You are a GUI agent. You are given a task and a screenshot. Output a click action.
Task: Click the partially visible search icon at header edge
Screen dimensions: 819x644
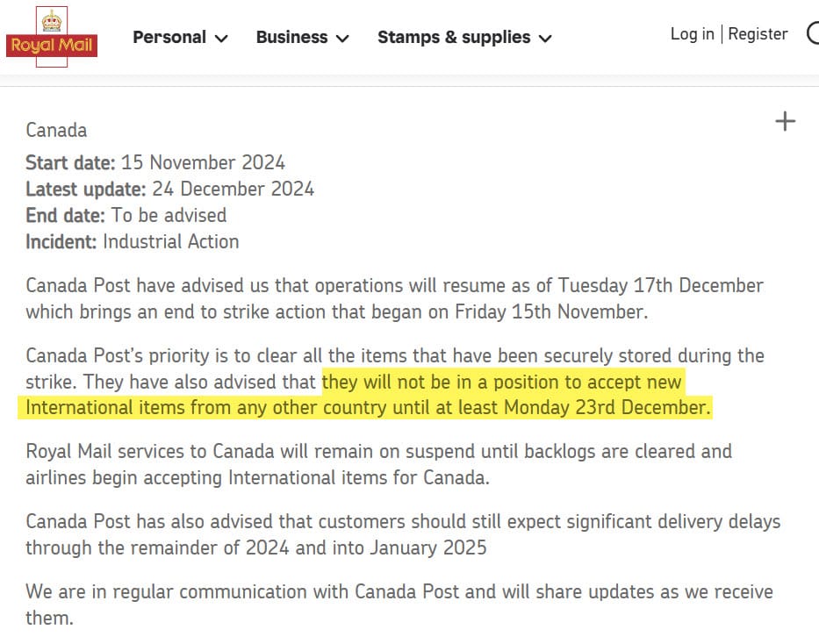(x=813, y=35)
